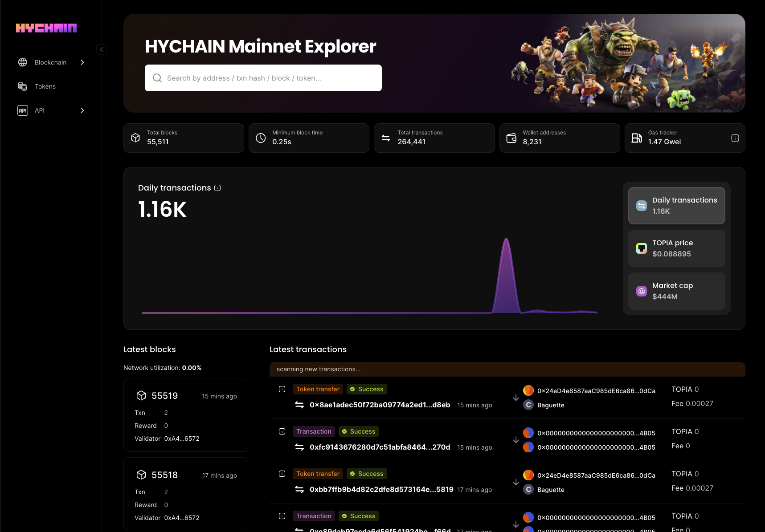This screenshot has height=532, width=765.
Task: Switch the chart to Market cap
Action: click(x=676, y=291)
